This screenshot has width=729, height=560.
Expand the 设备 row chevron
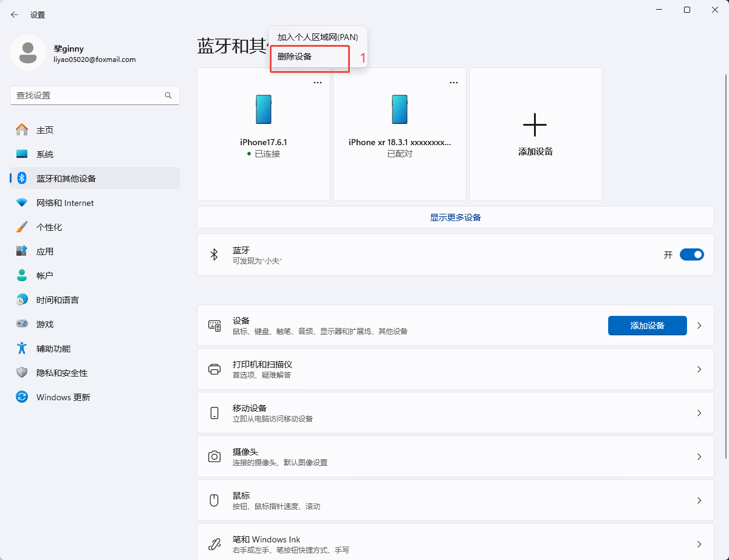click(x=699, y=326)
